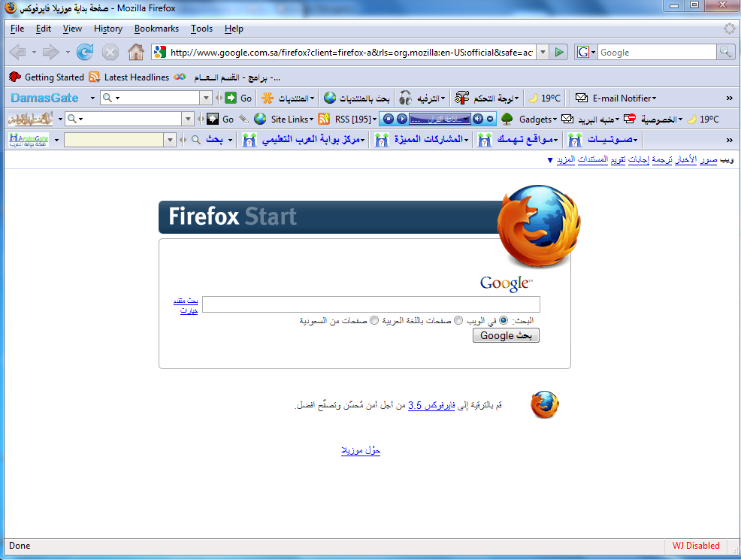Open the address bar history dropdown arrow
741x560 pixels.
click(x=543, y=52)
